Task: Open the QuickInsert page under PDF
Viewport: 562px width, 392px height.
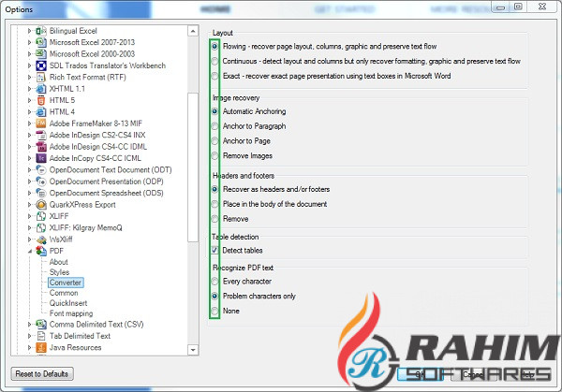Action: coord(68,303)
